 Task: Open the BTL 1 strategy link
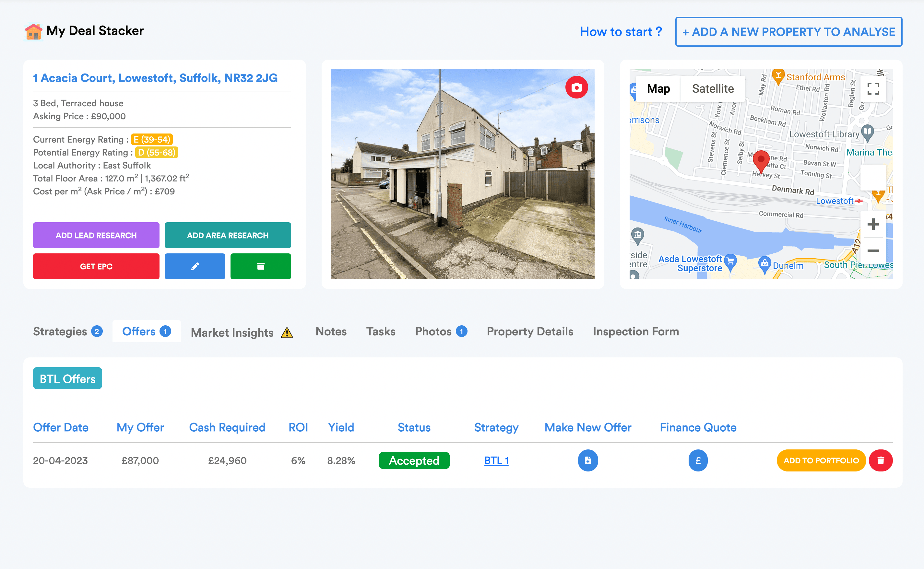point(496,461)
